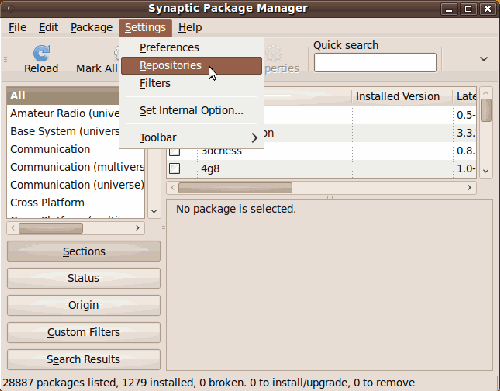The width and height of the screenshot is (500, 391).
Task: Open the File menu
Action: (17, 27)
